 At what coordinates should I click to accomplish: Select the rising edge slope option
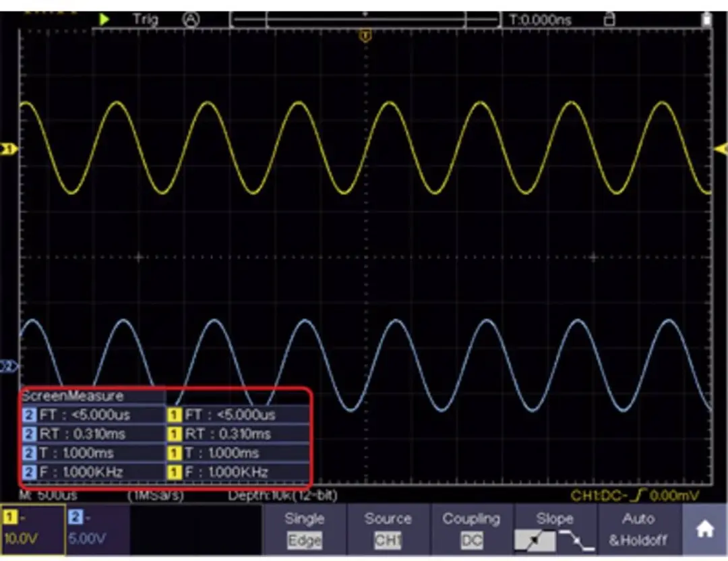(x=535, y=541)
